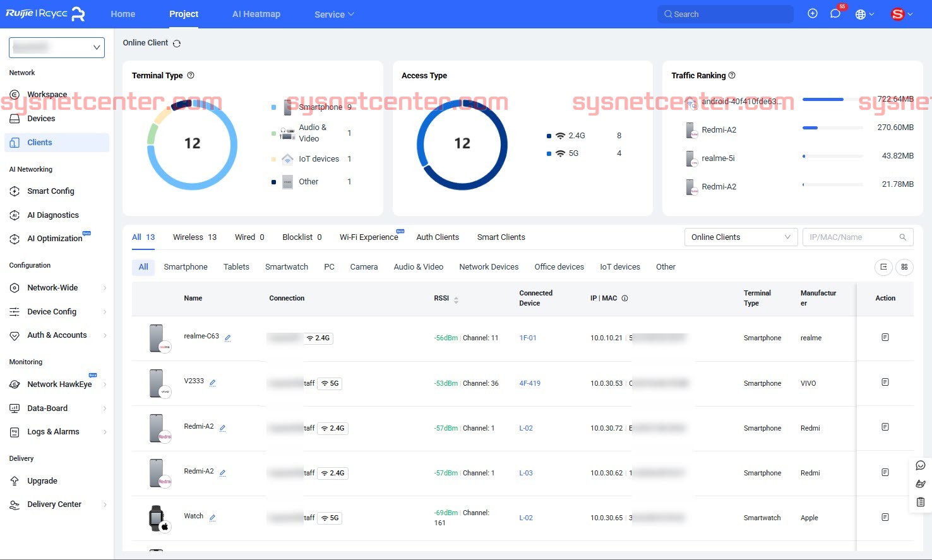Edit name of Watch client

213,518
